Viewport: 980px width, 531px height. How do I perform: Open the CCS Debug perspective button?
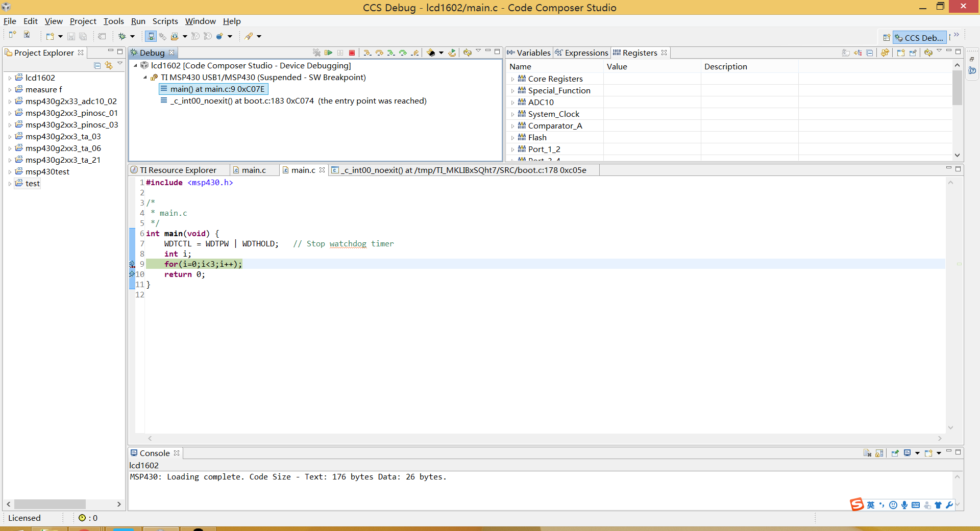click(920, 37)
